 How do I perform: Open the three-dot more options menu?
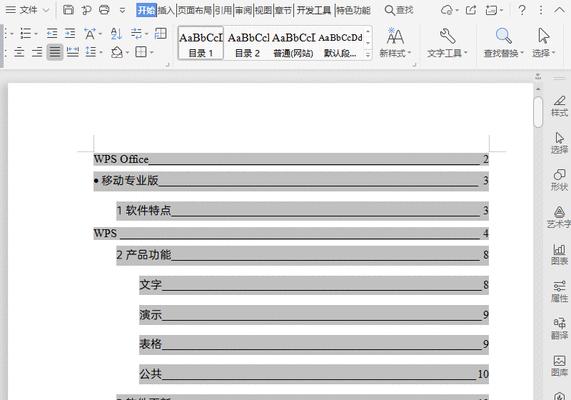[x=541, y=10]
